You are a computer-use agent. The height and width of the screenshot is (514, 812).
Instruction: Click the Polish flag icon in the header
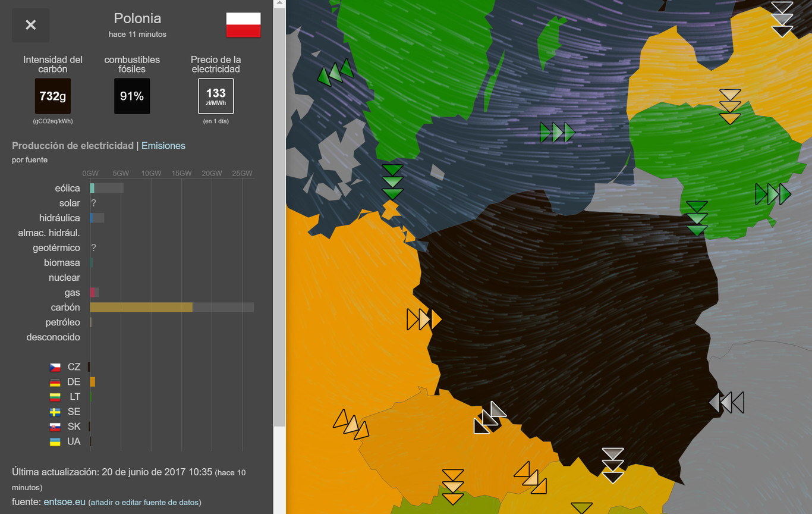pos(243,26)
